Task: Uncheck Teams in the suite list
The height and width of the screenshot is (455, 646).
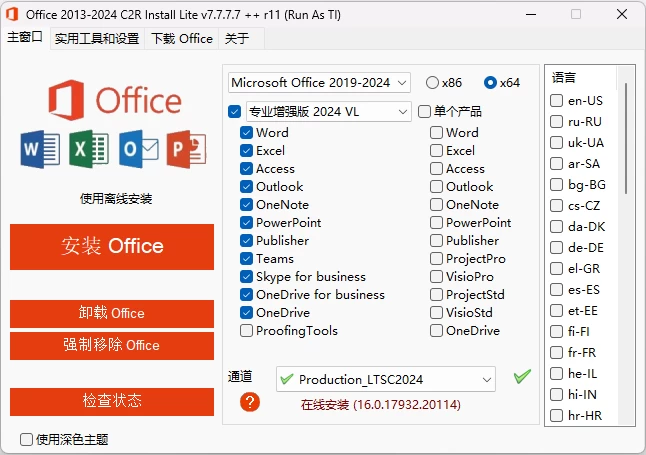Action: click(x=247, y=258)
